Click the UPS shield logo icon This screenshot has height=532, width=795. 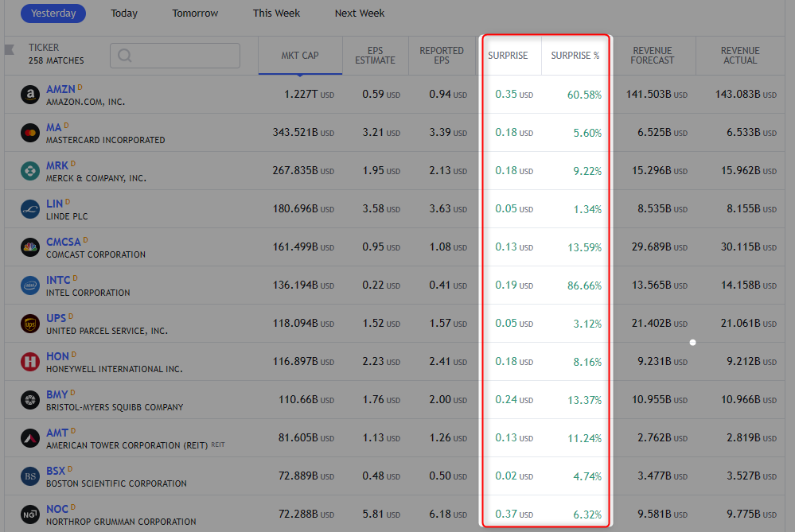[30, 324]
